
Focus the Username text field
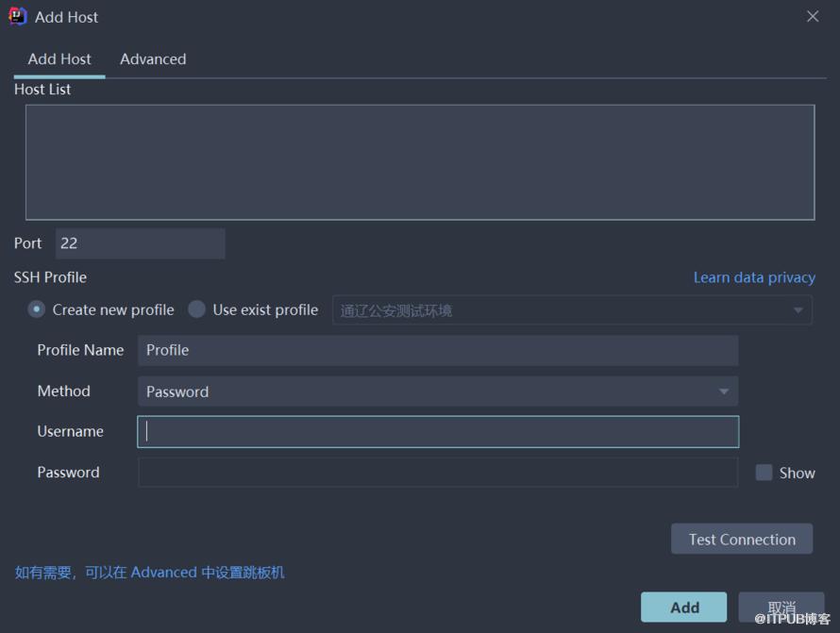pos(438,432)
